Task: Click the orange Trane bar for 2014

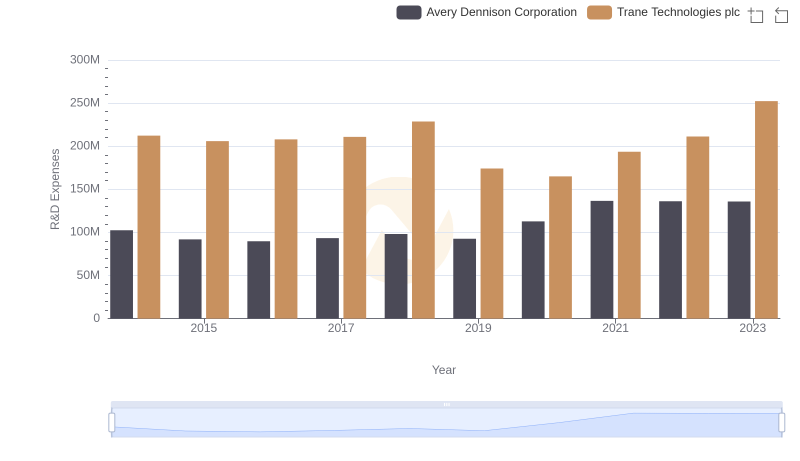Action: (x=149, y=227)
